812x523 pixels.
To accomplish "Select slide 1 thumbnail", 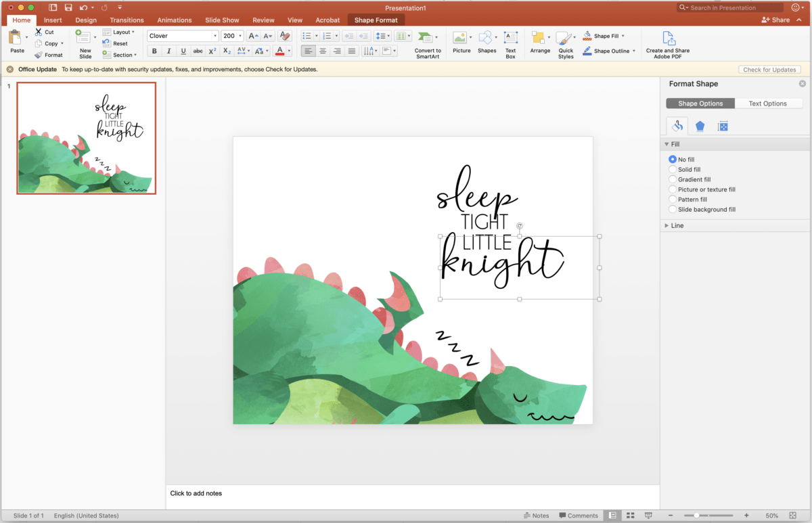I will pyautogui.click(x=86, y=138).
